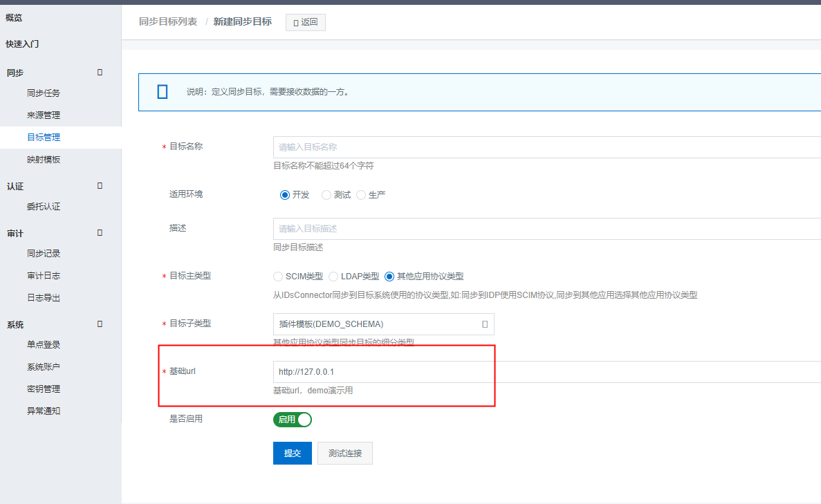
Task: Toggle the 启用 switch off
Action: point(293,420)
